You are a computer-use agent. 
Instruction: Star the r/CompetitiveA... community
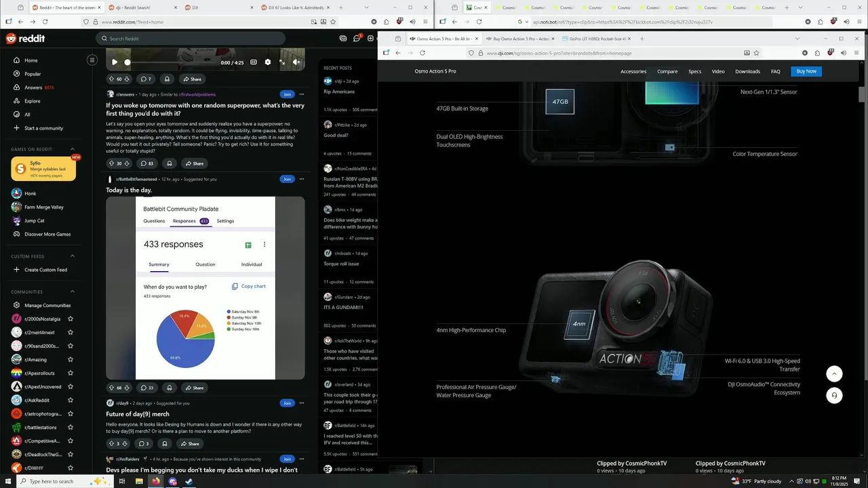tap(71, 441)
